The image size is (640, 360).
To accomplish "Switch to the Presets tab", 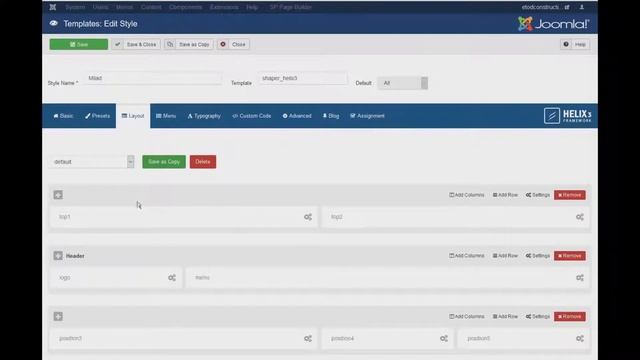I will pos(98,116).
